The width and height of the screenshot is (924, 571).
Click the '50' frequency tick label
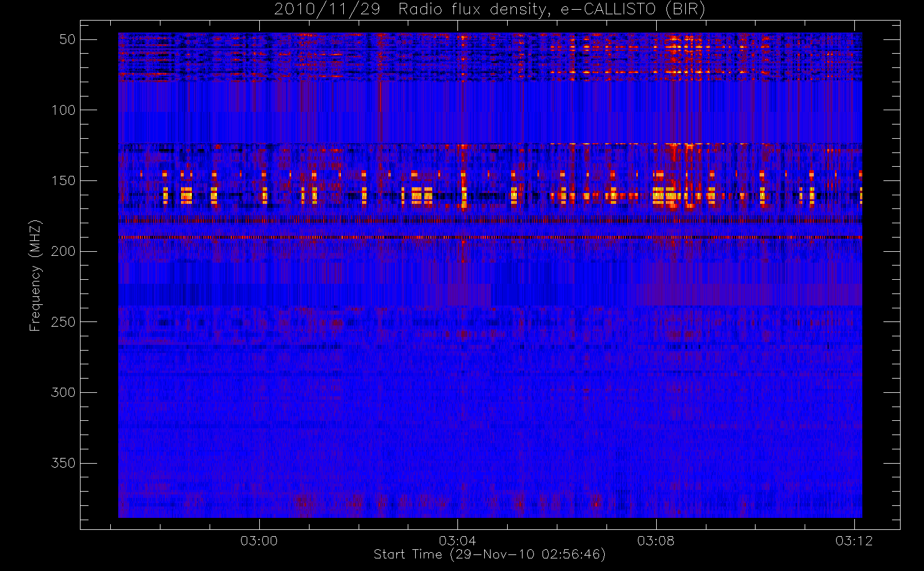[67, 39]
